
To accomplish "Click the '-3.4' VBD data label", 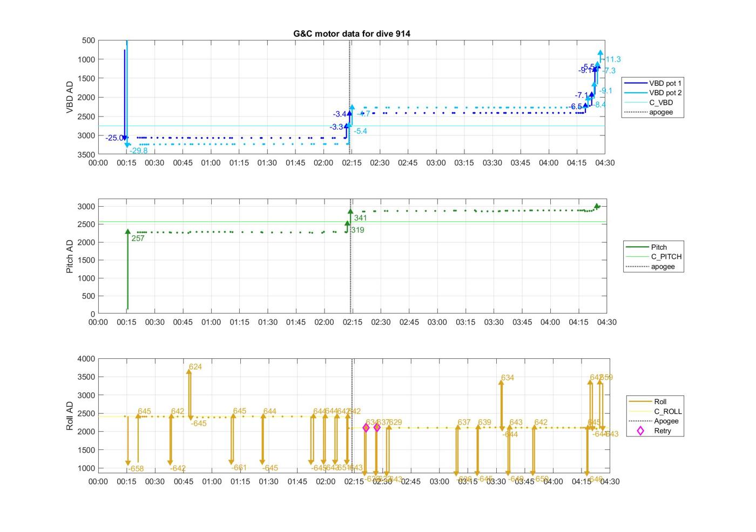I will pos(340,114).
